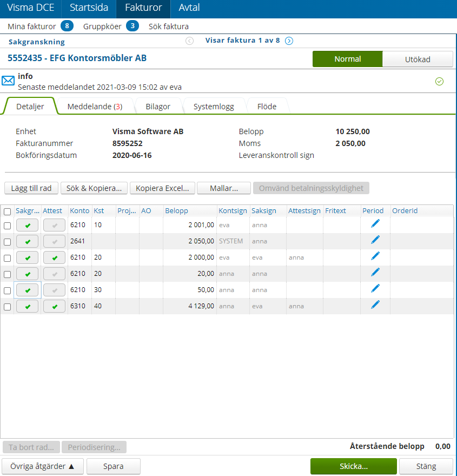Click the Gruppköer count badge 3
This screenshot has width=457, height=476.
click(x=133, y=26)
